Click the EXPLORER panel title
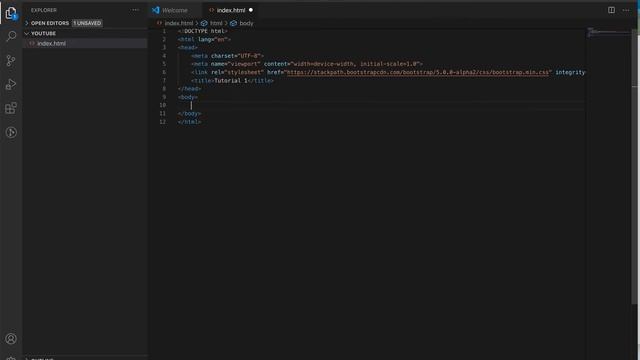640x360 pixels. click(44, 10)
